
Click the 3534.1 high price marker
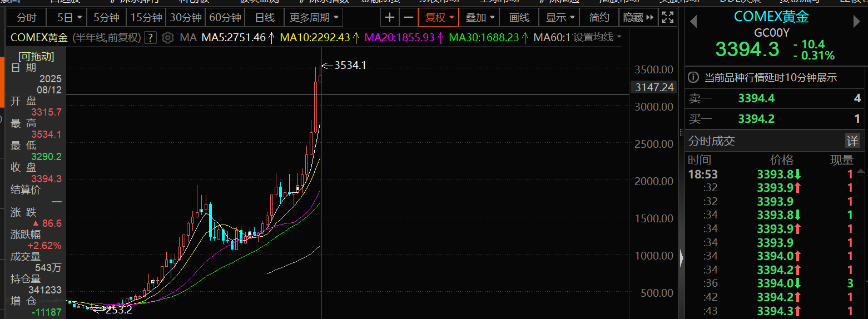(350, 66)
